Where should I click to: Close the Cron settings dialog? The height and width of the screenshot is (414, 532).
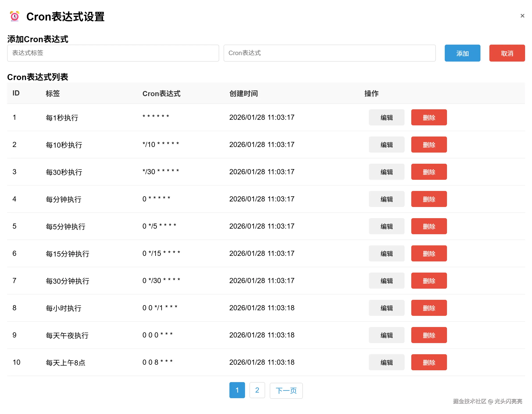522,16
